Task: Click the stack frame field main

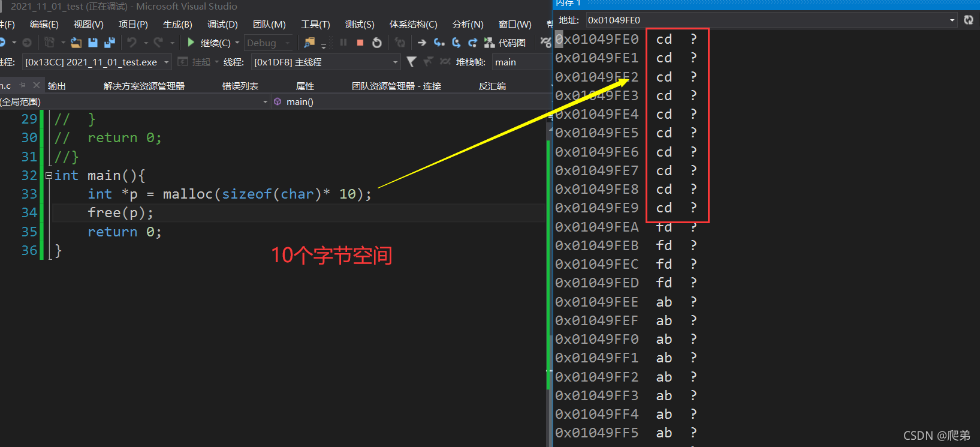Action: 521,62
